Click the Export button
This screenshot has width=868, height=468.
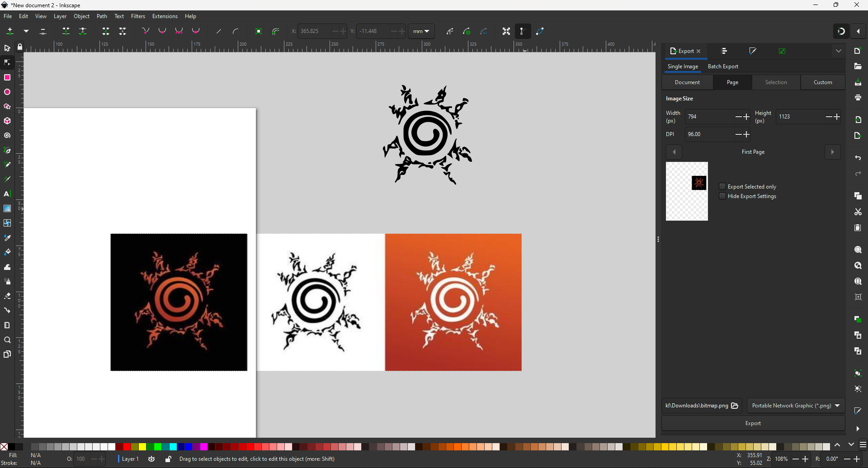click(753, 423)
